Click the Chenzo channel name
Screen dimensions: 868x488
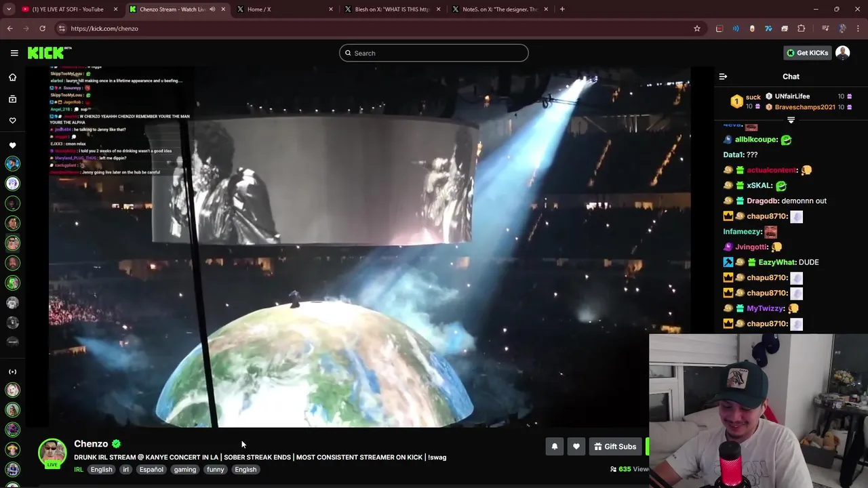tap(91, 444)
